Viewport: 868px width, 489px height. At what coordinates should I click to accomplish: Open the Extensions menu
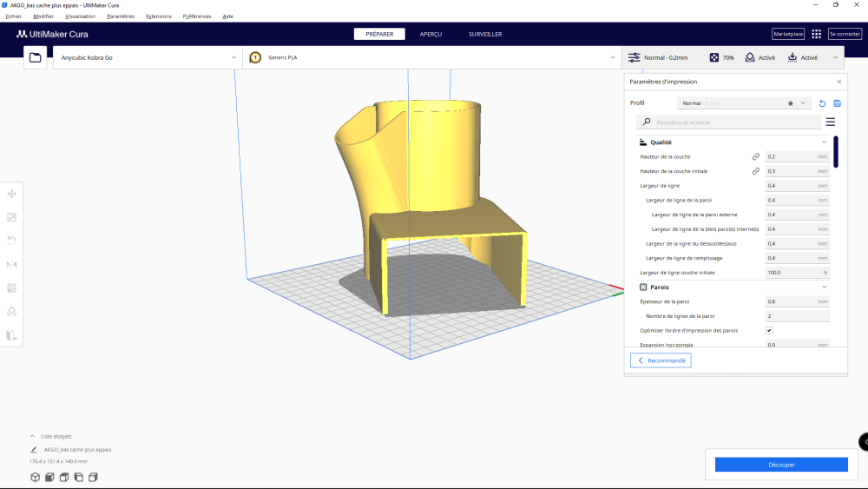(158, 16)
